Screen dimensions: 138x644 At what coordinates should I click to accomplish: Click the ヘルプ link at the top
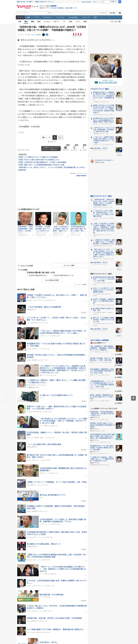[x=94, y=2]
